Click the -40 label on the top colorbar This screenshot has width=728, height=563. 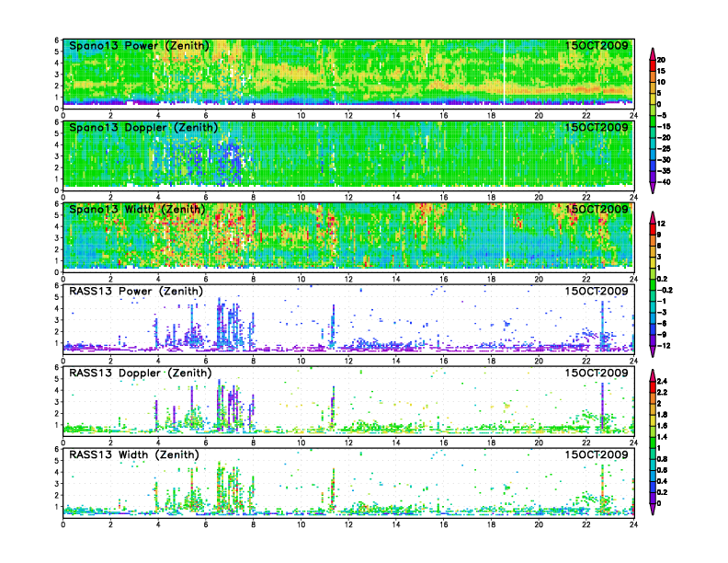[664, 182]
